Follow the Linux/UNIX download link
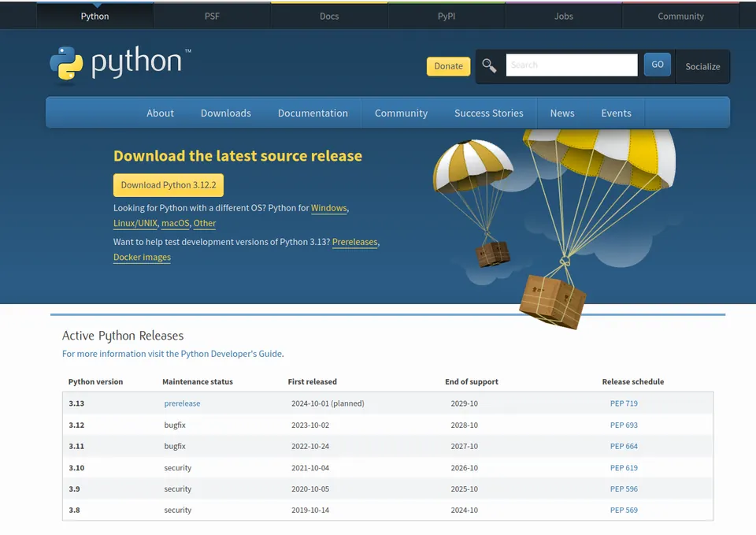Screen dimensions: 756x535 tap(135, 223)
